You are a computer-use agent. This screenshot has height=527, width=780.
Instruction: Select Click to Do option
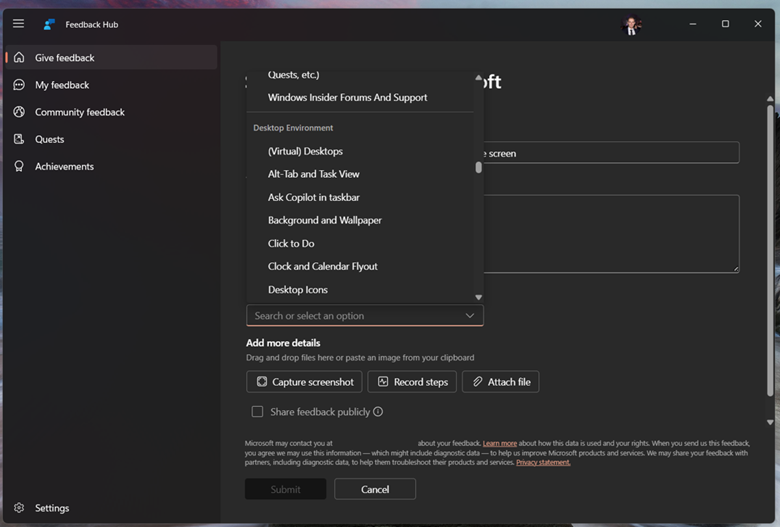click(291, 244)
